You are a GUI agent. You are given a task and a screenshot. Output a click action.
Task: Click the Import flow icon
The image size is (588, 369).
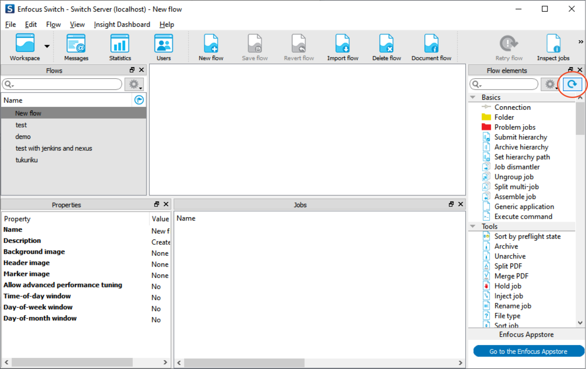(343, 45)
